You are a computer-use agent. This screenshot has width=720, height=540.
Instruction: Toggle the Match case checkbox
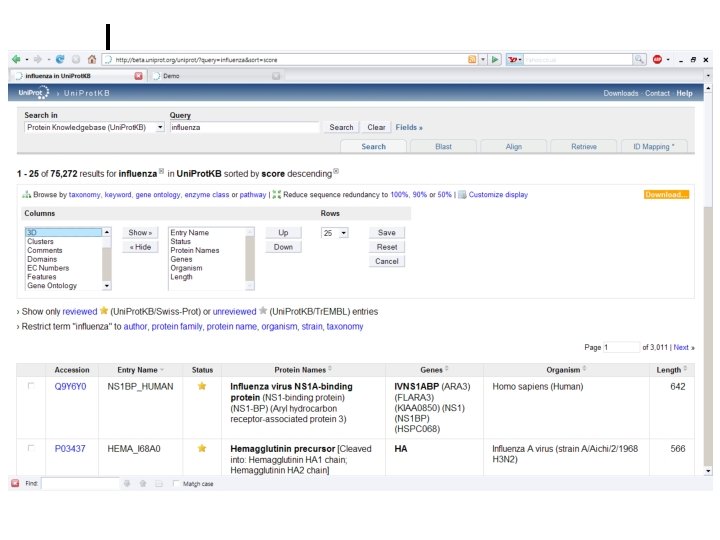[x=176, y=483]
